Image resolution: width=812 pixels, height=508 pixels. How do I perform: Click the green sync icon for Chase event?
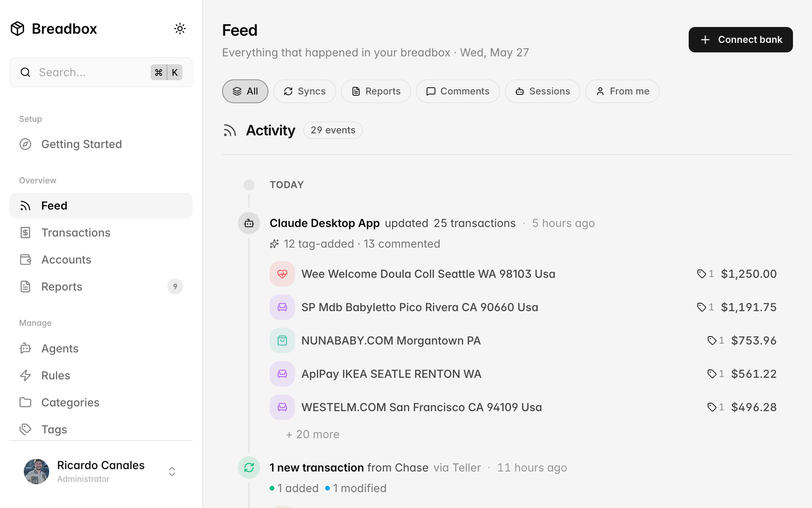pos(249,468)
